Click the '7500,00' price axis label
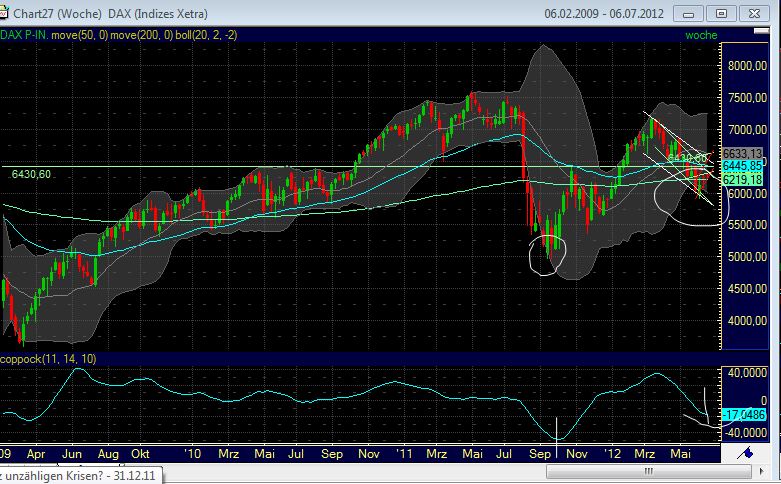 pyautogui.click(x=747, y=98)
